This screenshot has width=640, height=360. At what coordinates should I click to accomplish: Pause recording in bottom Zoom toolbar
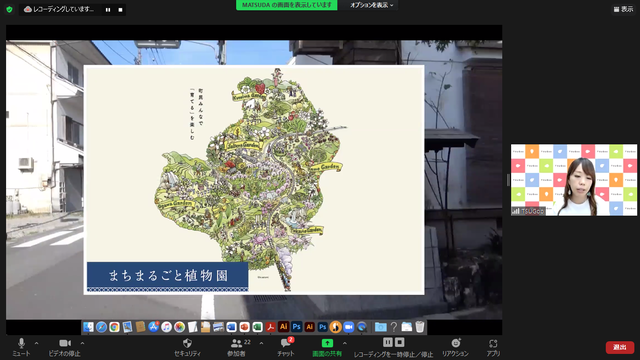click(388, 342)
